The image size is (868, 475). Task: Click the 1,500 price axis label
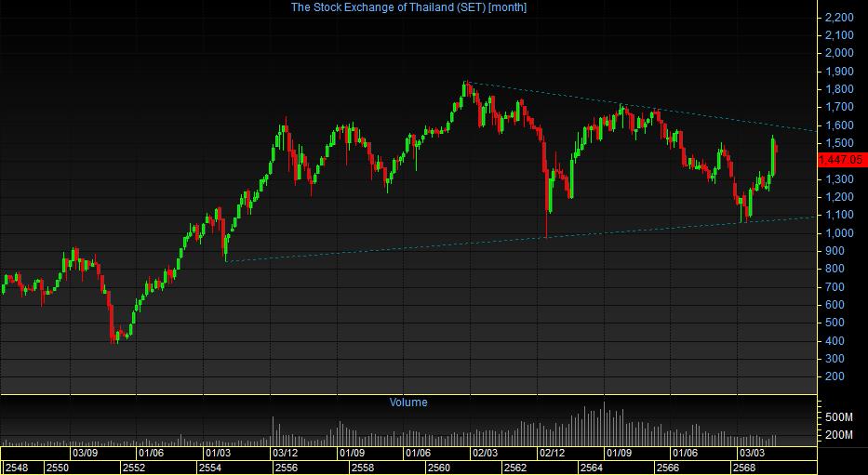(x=838, y=143)
